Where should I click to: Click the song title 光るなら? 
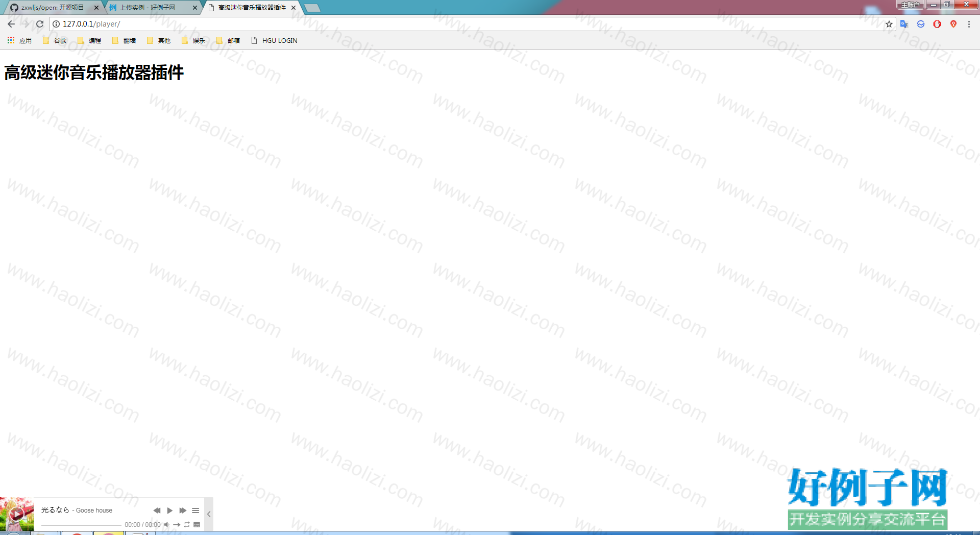55,510
